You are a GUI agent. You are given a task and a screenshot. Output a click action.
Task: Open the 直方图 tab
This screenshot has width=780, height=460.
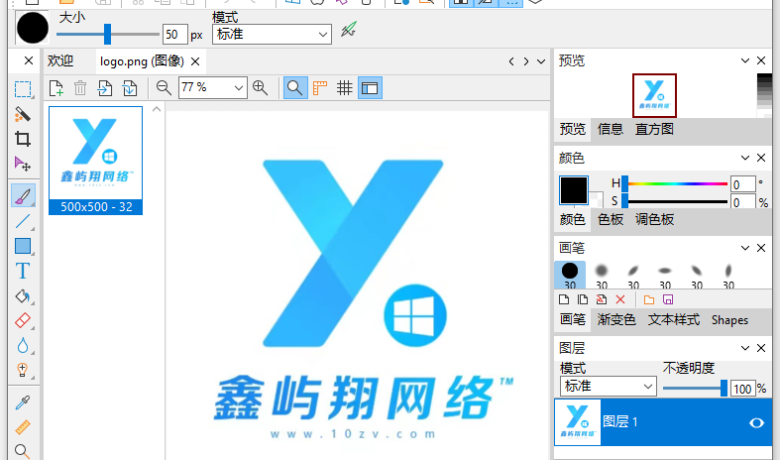point(654,129)
